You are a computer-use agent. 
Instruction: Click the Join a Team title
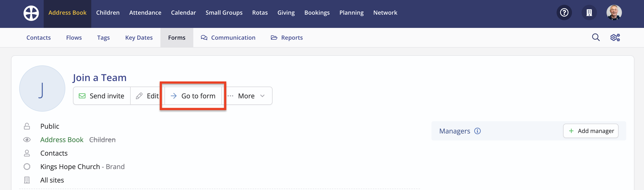[99, 78]
